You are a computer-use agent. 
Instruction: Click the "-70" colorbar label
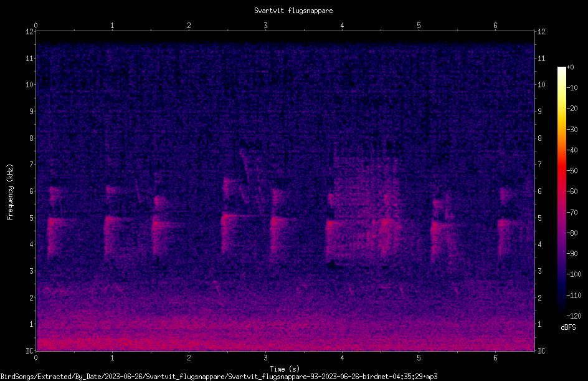[x=572, y=213]
